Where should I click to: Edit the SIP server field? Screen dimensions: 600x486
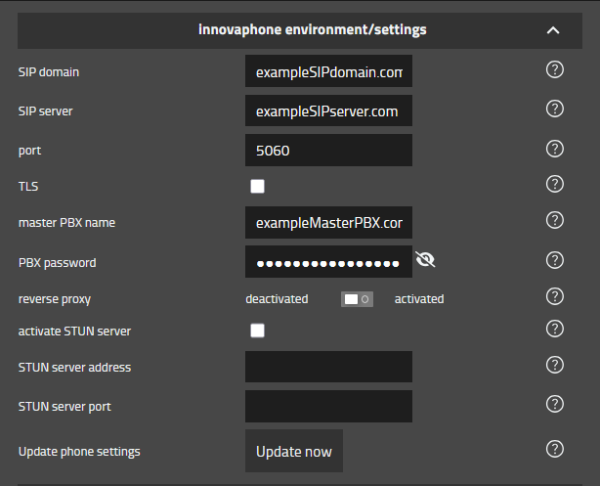pyautogui.click(x=329, y=111)
